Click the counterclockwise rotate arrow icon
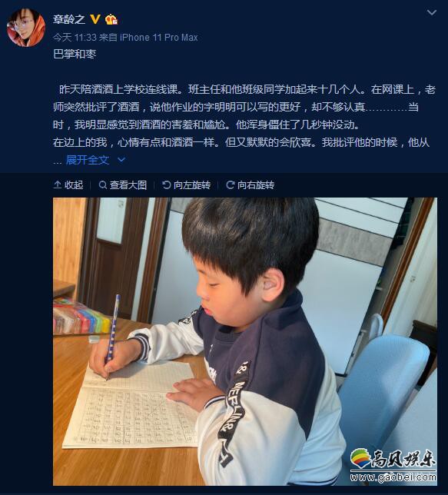The height and width of the screenshot is (495, 448). (167, 184)
